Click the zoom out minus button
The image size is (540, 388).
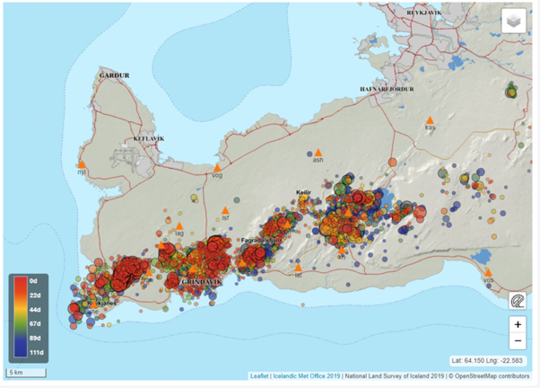[518, 341]
